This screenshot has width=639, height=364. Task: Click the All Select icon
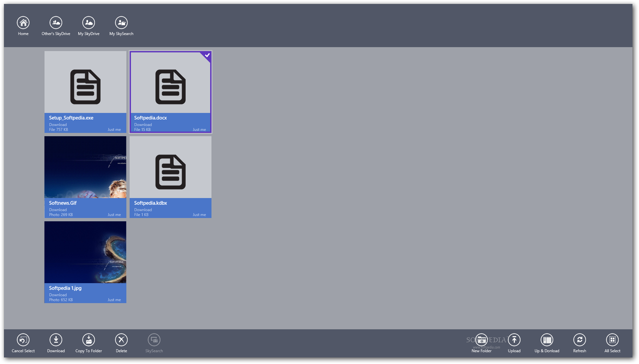(x=612, y=340)
